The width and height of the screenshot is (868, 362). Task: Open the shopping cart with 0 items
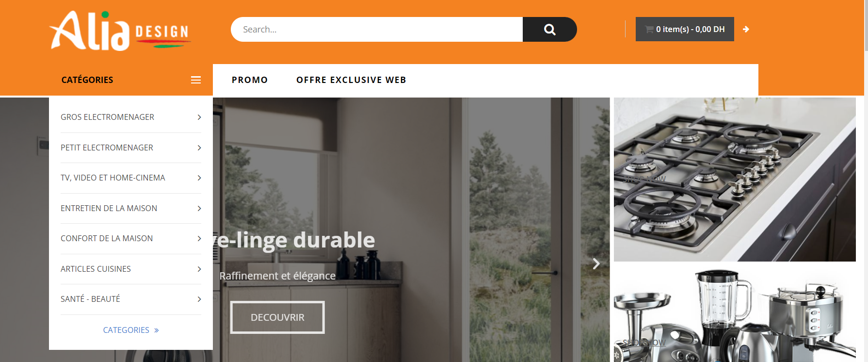coord(685,29)
